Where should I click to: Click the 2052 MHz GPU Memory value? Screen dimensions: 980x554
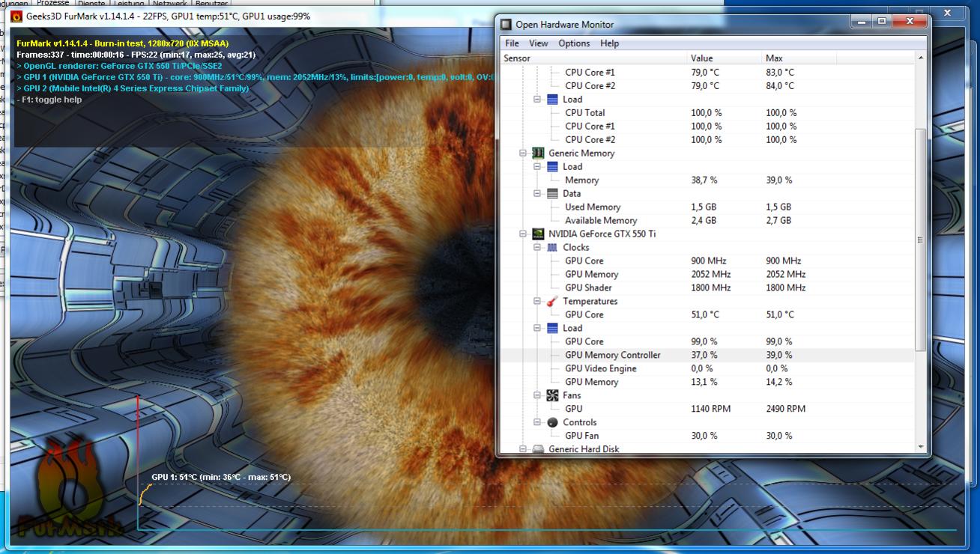710,274
